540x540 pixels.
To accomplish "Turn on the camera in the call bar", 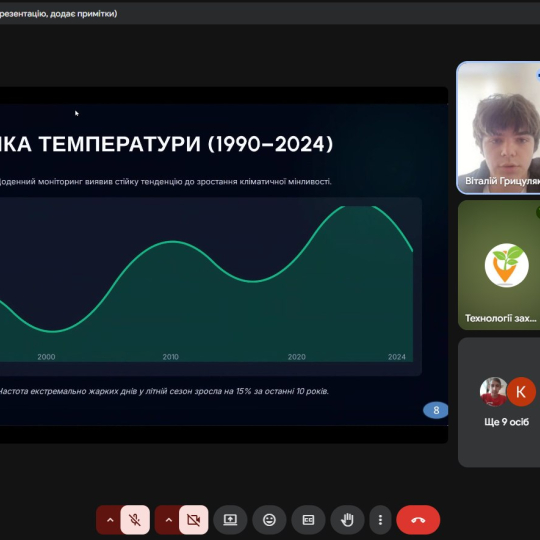I will point(194,520).
